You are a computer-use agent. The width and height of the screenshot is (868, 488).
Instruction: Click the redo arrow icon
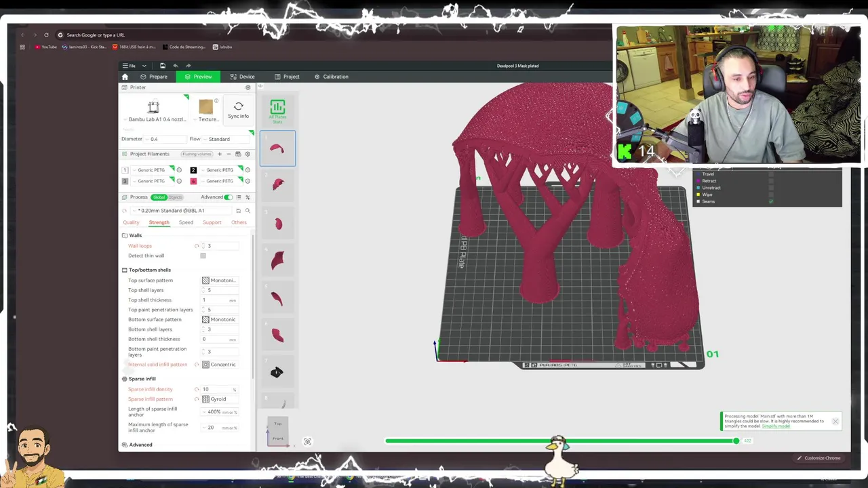(188, 66)
